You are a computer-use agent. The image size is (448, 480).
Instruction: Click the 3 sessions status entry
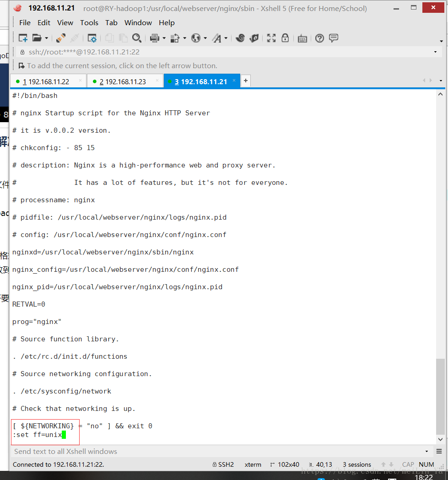(x=357, y=465)
